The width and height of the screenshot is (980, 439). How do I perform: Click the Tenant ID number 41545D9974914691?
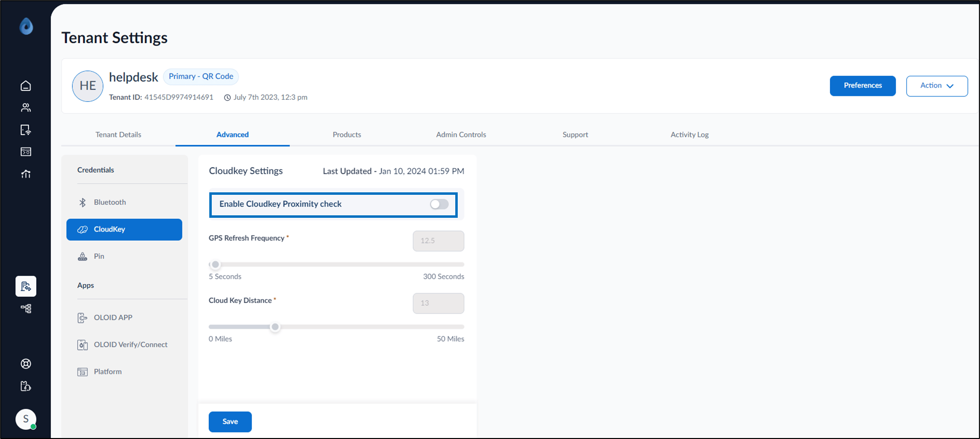[x=179, y=97]
